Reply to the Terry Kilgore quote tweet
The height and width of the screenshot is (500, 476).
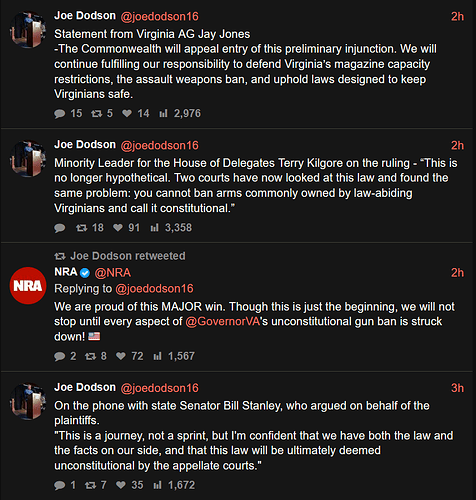[x=60, y=228]
